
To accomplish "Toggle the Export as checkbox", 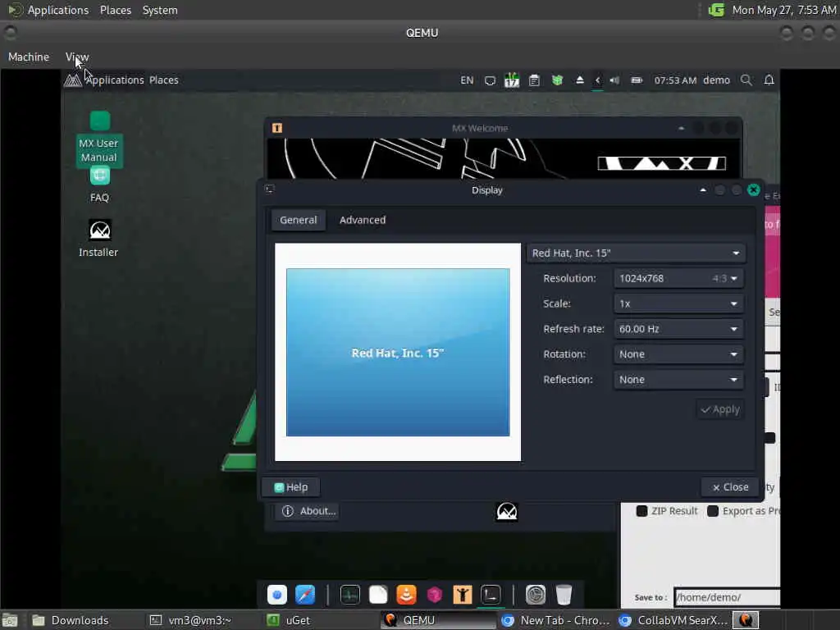I will click(713, 510).
